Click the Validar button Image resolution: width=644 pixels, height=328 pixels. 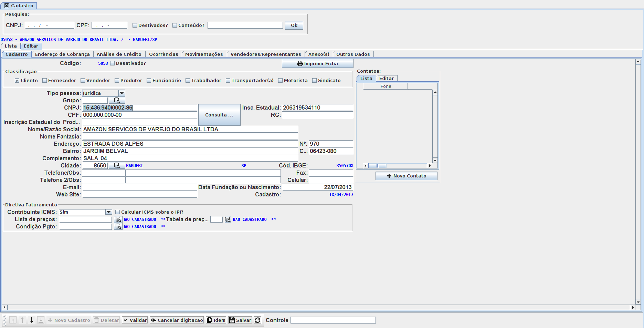point(135,320)
